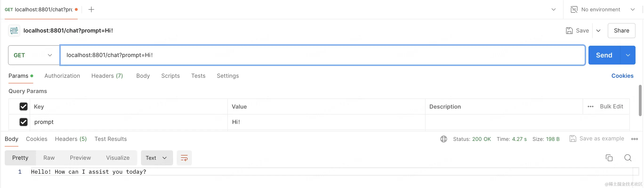The height and width of the screenshot is (188, 644).
Task: Toggle the word wrap icon in response
Action: pos(184,158)
